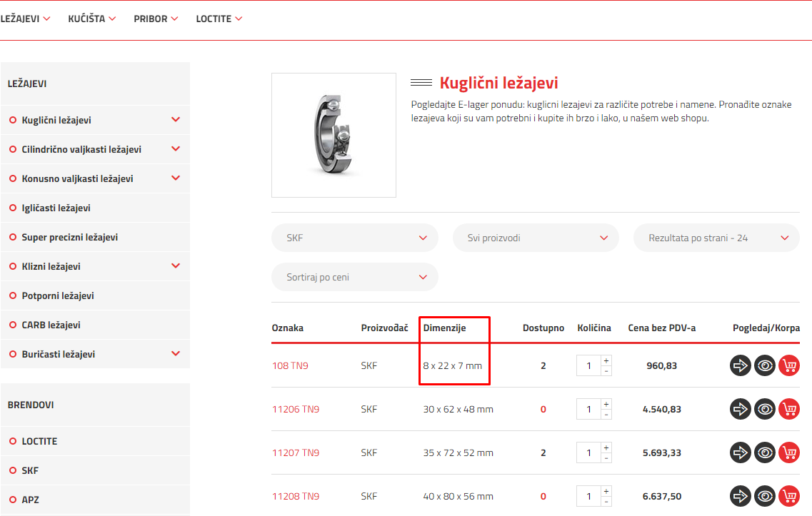Open the SKF manufacturer filter dropdown

tap(354, 238)
